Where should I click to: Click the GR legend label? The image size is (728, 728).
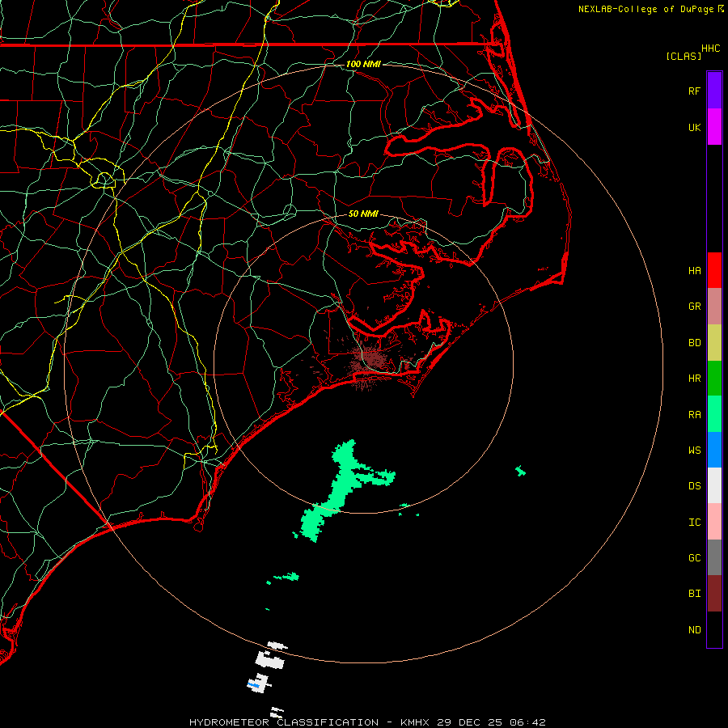tap(694, 307)
